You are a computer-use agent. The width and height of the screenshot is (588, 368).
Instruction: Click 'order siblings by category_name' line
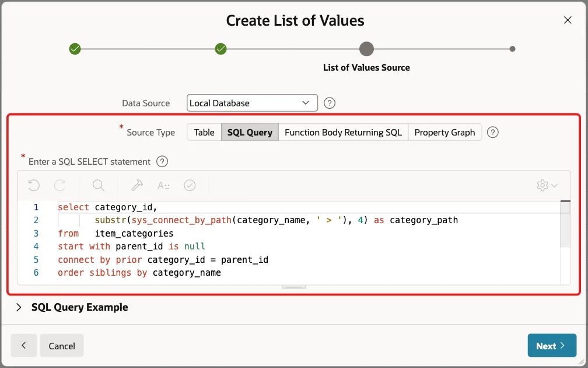click(139, 273)
